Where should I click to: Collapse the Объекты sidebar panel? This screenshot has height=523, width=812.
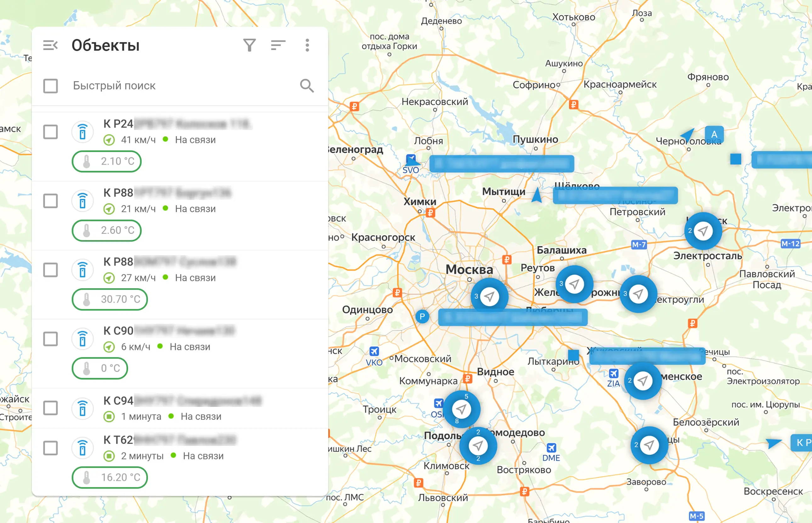[51, 45]
